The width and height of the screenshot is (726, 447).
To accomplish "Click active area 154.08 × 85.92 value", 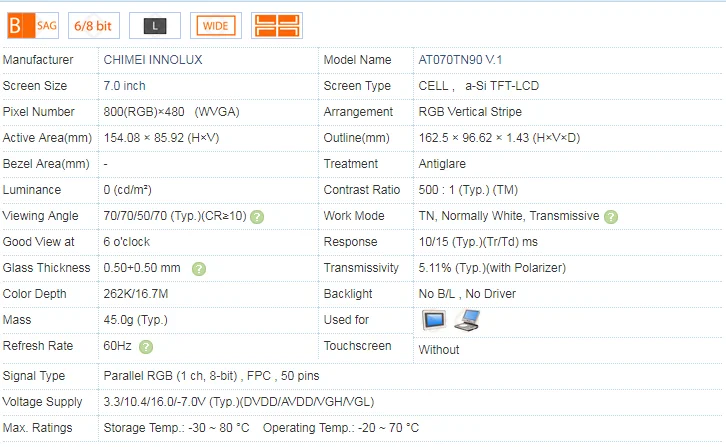I will 161,138.
